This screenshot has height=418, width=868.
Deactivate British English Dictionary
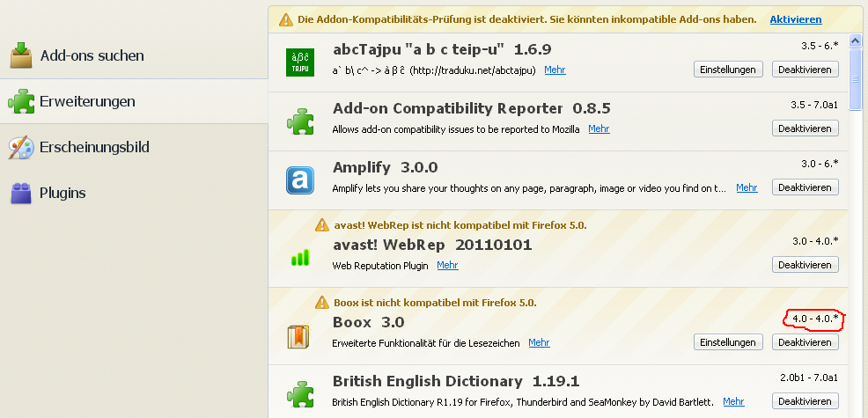click(x=805, y=401)
